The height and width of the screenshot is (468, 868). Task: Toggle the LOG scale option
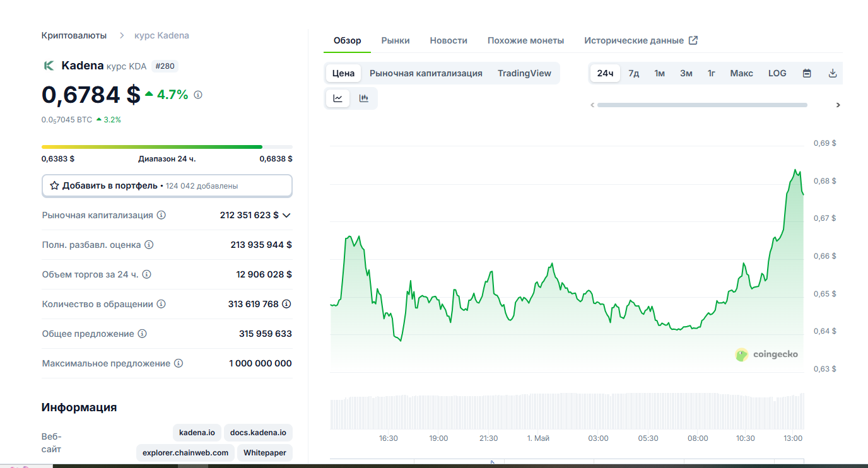(777, 73)
